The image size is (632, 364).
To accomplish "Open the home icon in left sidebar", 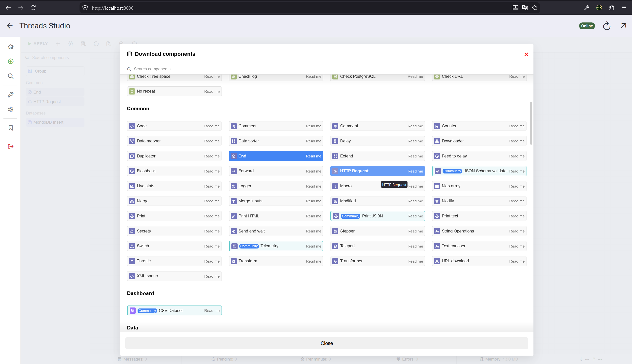I will point(11,46).
